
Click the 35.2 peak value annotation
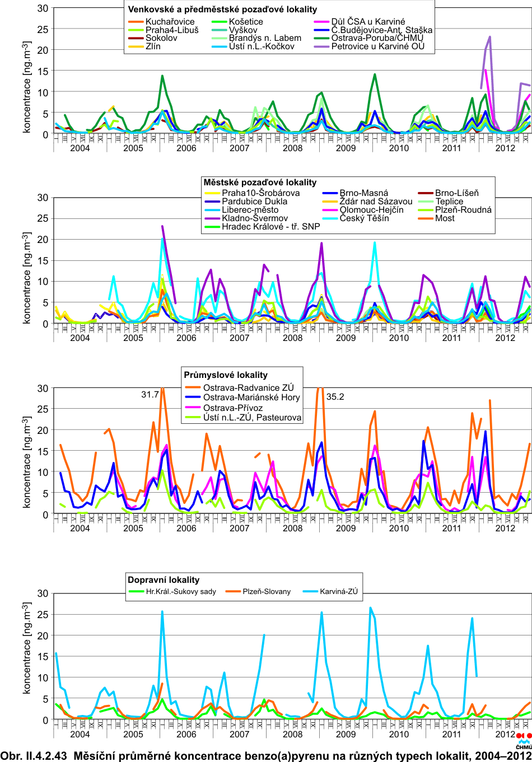coord(335,397)
